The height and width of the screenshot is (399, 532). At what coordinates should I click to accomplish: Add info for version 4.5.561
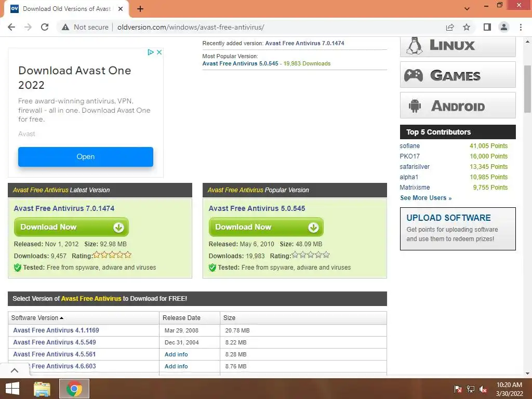pyautogui.click(x=176, y=354)
